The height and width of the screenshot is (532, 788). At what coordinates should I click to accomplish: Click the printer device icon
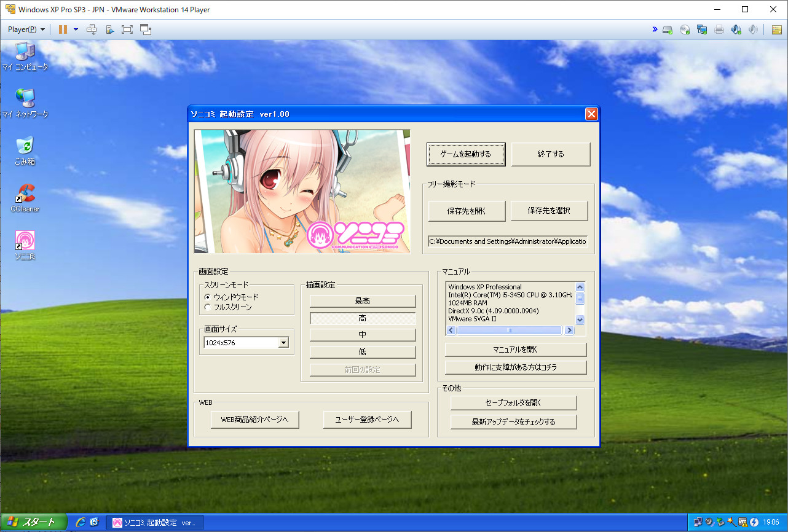pos(719,29)
